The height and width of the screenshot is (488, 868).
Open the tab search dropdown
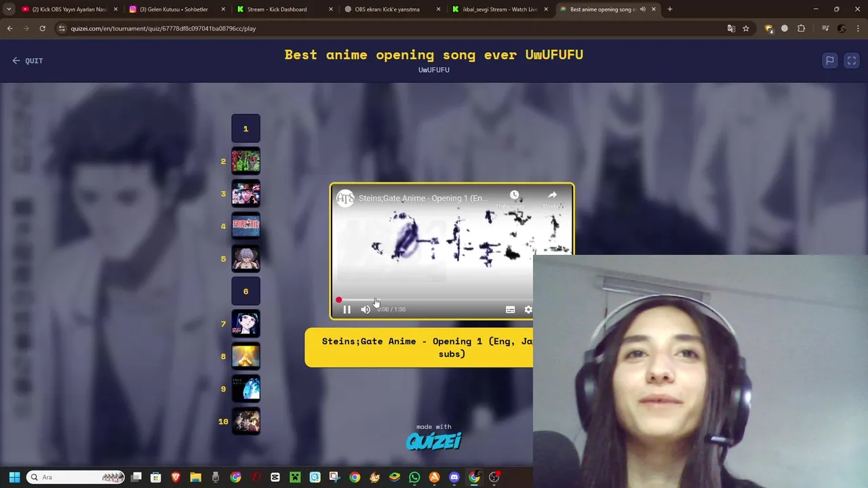pos(9,9)
